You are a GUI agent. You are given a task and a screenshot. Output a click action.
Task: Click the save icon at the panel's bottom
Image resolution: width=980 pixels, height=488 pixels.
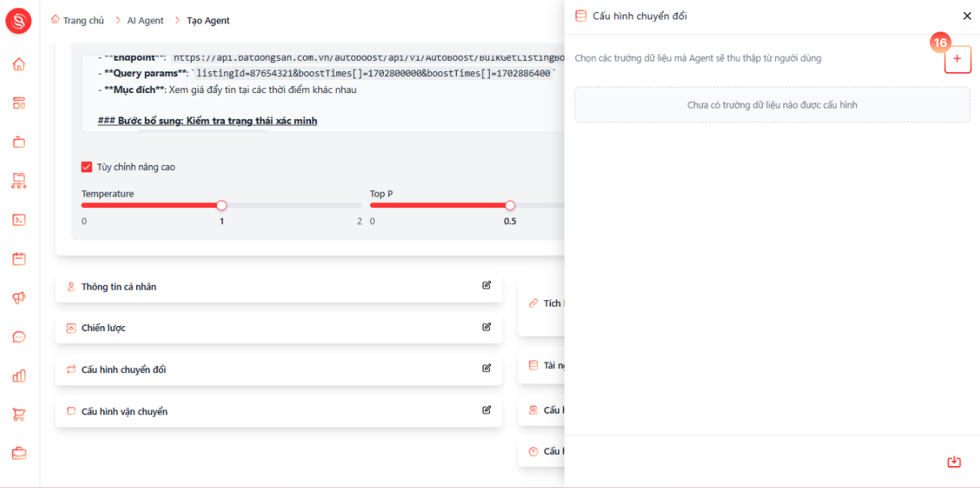(954, 461)
